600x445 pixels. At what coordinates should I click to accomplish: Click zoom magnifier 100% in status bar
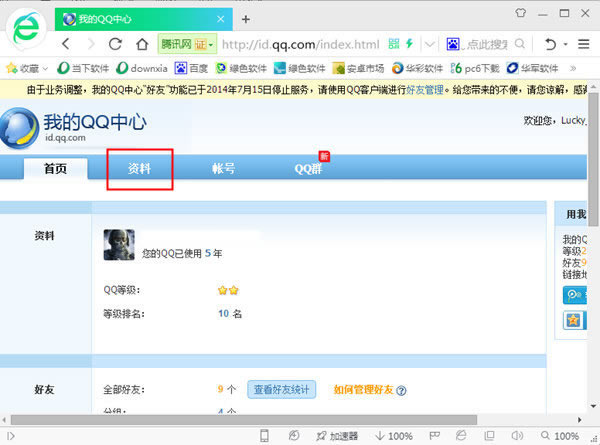point(560,436)
